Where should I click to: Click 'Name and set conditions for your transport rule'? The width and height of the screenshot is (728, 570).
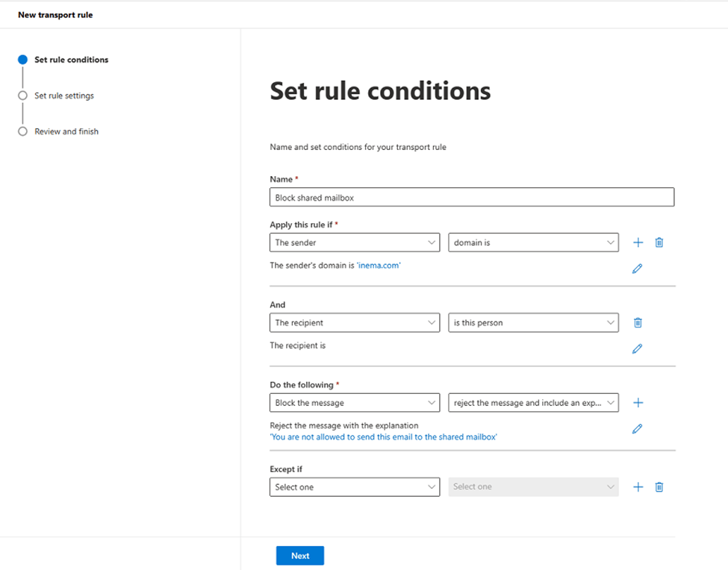tap(358, 147)
